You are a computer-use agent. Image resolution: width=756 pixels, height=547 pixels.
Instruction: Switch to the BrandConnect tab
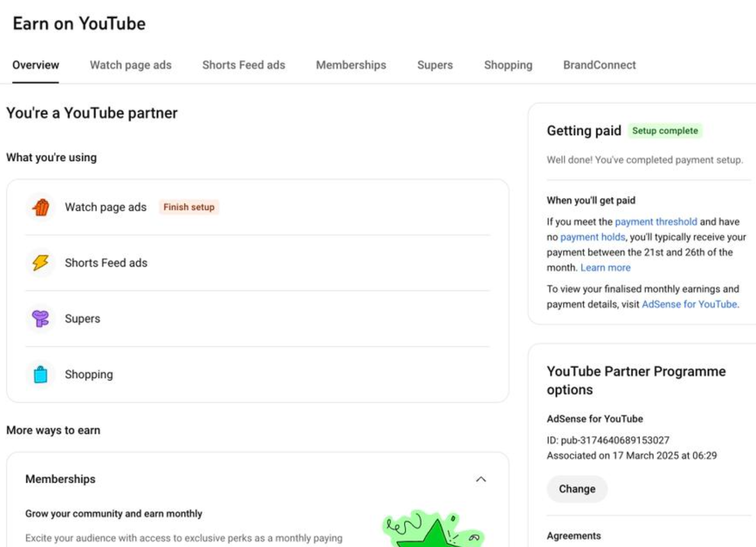click(x=599, y=65)
